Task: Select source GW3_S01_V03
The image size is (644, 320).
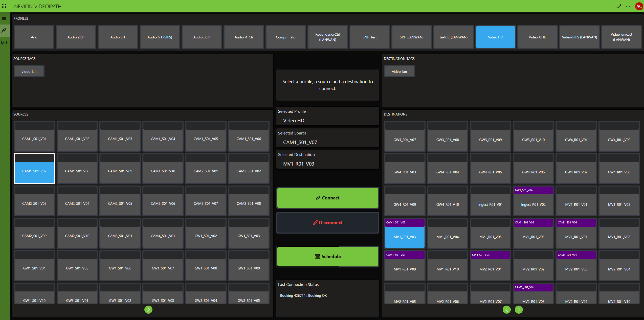Action: pos(163,293)
